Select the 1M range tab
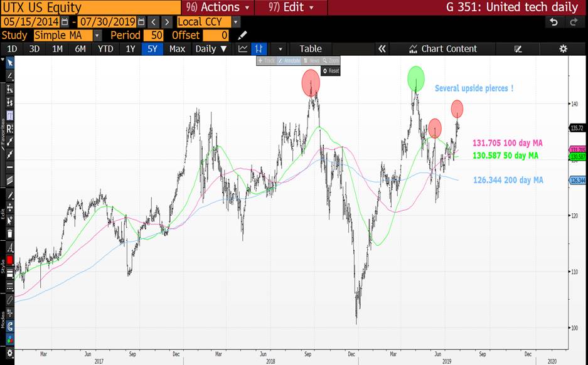 click(57, 49)
